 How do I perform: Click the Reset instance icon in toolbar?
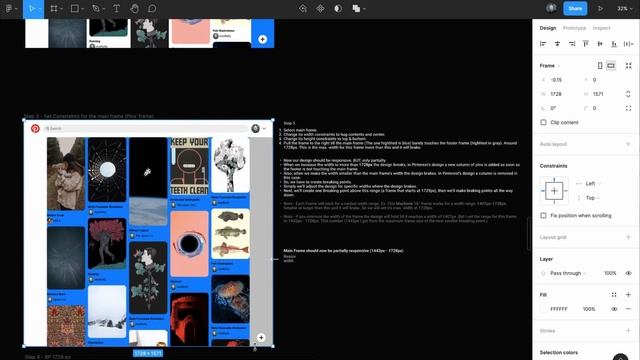(x=302, y=9)
